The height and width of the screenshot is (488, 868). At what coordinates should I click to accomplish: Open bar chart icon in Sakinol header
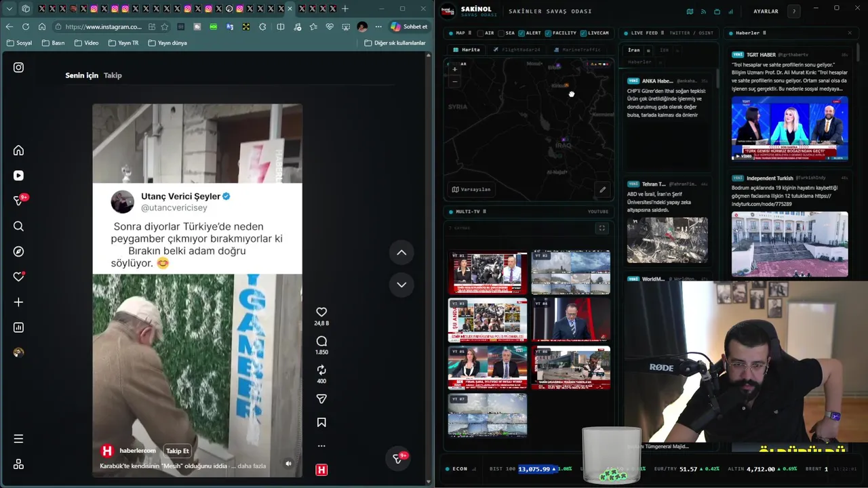[730, 12]
